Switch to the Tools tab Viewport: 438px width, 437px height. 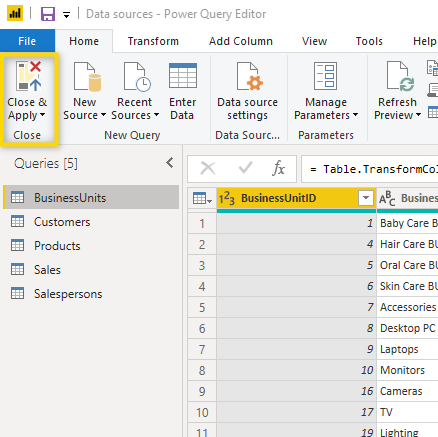tap(369, 41)
